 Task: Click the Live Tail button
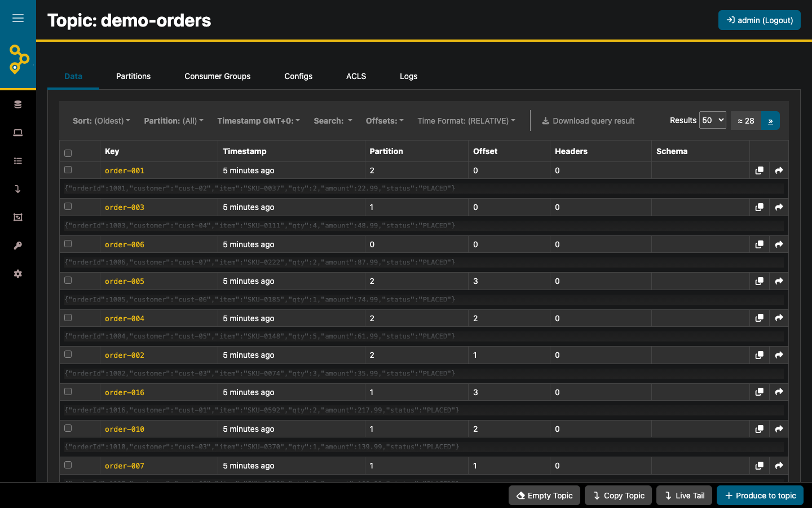click(x=685, y=496)
